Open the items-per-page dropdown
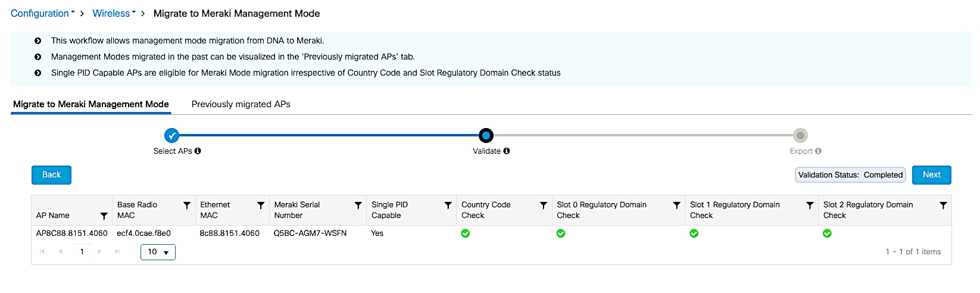Viewport: 980px width, 293px height. point(158,252)
